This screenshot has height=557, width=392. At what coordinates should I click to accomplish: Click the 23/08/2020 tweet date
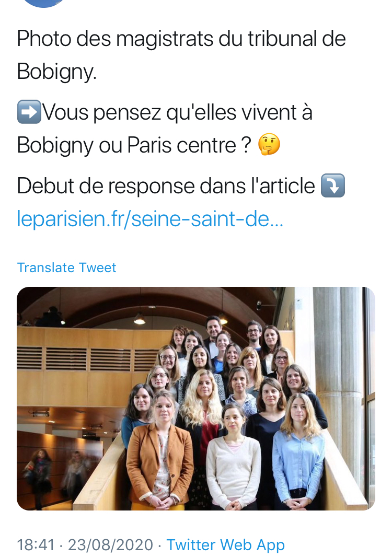110,545
